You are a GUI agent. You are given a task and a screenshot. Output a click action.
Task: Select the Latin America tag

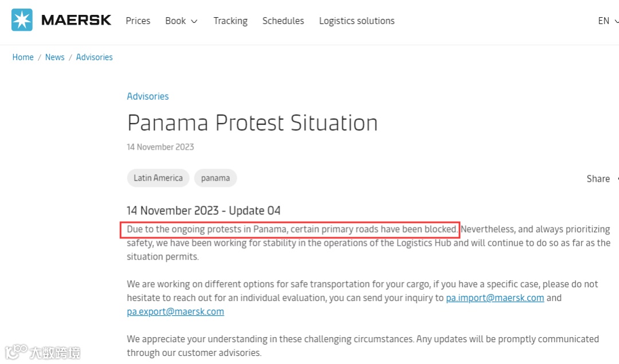coord(158,178)
